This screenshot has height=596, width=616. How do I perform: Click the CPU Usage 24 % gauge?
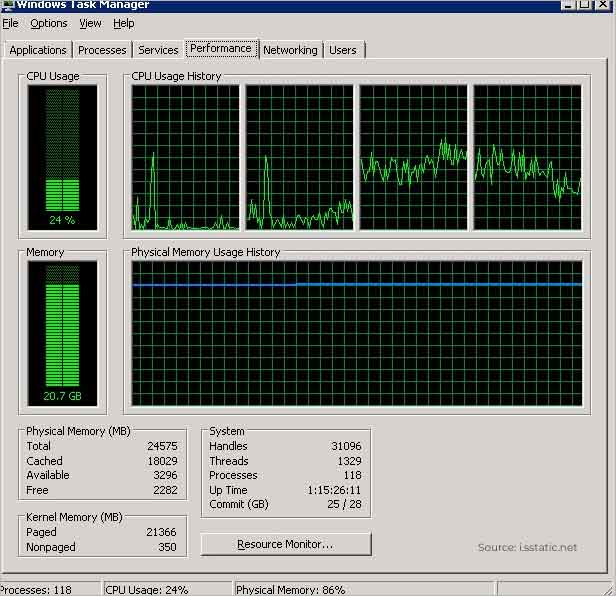click(62, 158)
